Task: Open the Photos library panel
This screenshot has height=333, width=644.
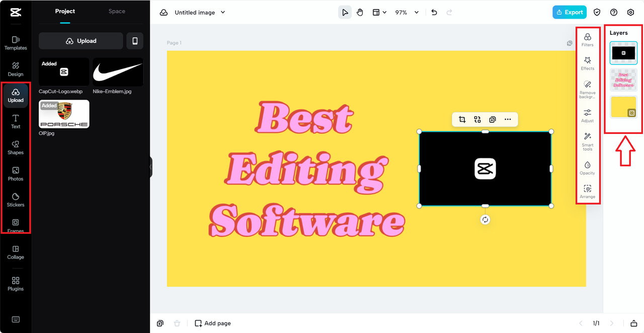Action: tap(16, 174)
